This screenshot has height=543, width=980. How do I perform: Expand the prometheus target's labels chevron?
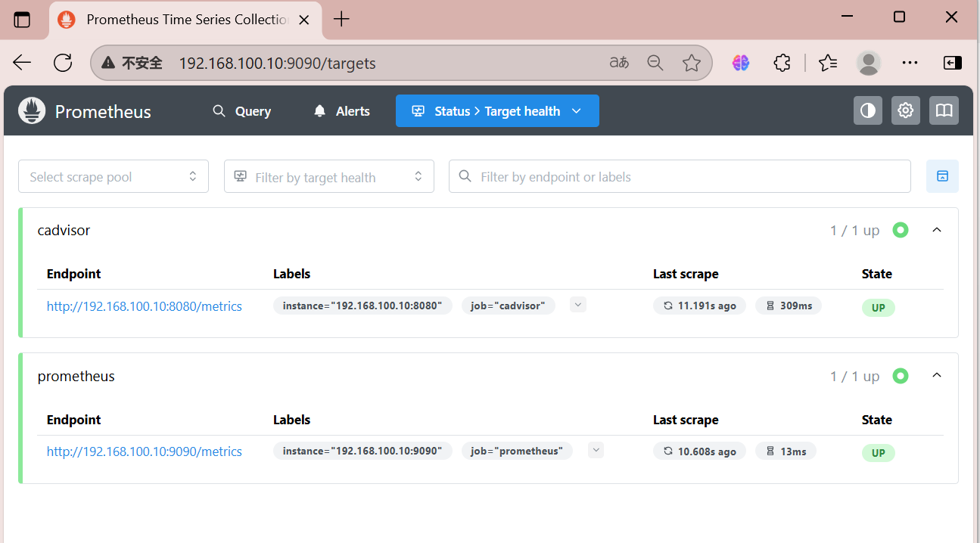pos(596,450)
